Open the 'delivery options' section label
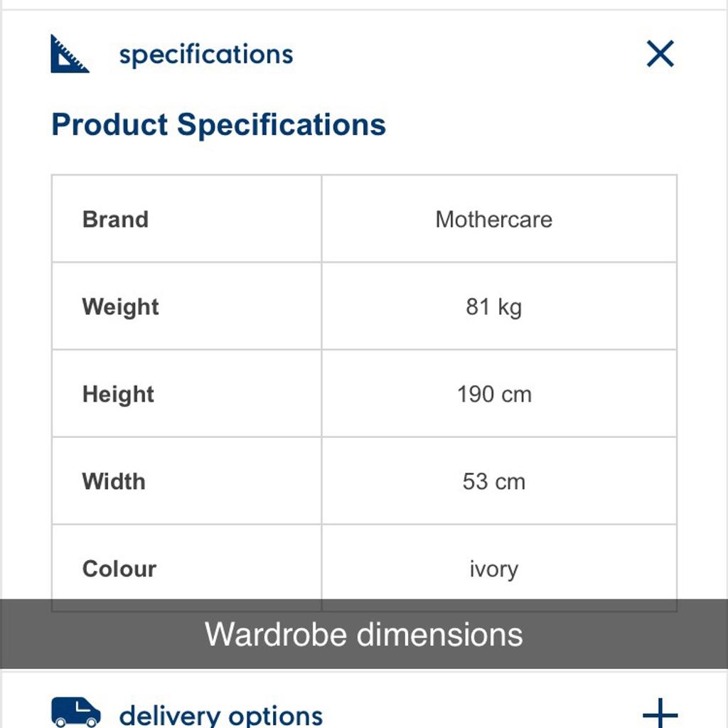 point(220,714)
